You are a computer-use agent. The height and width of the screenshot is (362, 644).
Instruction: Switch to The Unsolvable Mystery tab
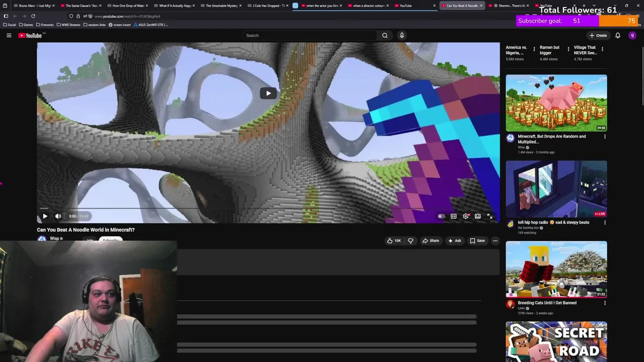[221, 6]
